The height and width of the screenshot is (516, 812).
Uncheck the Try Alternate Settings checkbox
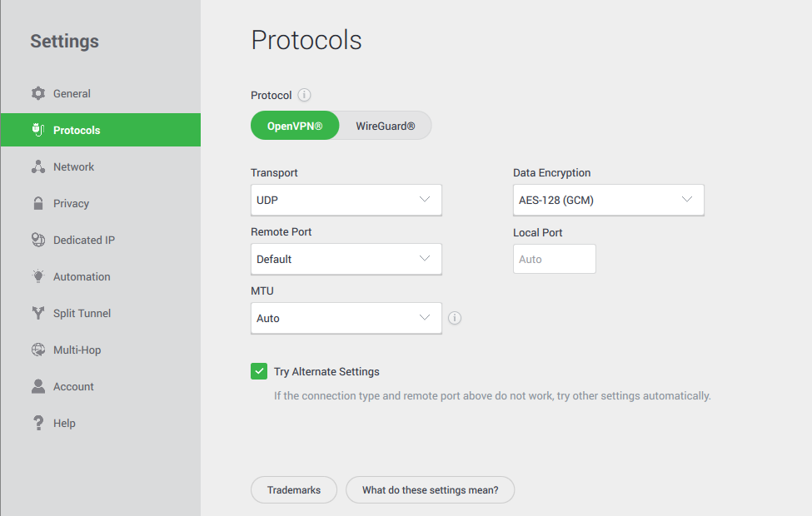pos(259,371)
